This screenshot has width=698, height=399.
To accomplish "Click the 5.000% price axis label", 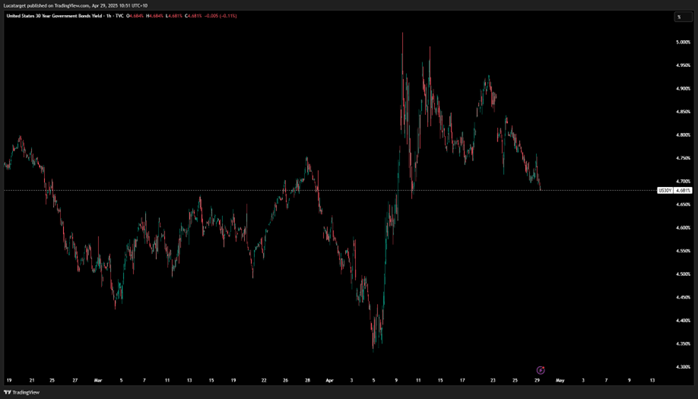I will click(x=683, y=42).
